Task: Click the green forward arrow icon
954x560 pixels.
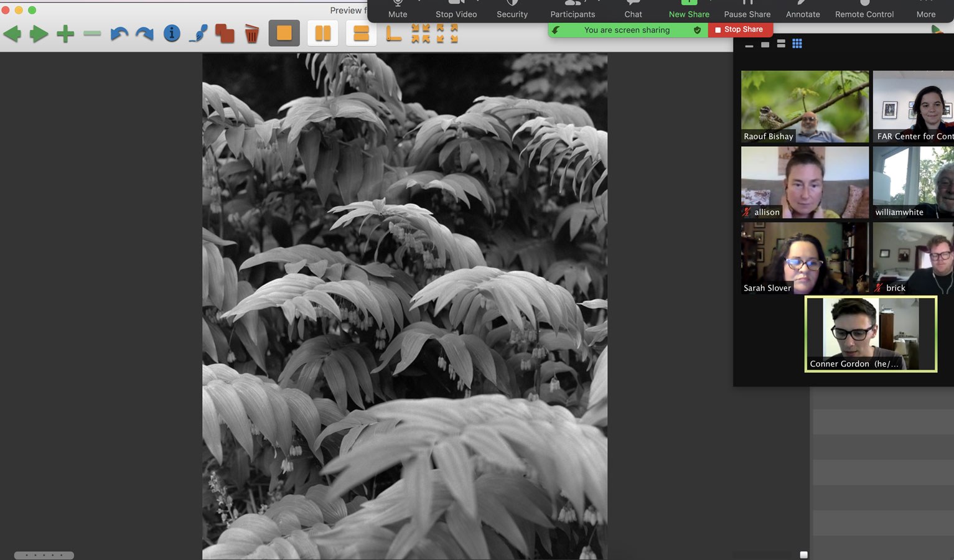Action: coord(39,34)
